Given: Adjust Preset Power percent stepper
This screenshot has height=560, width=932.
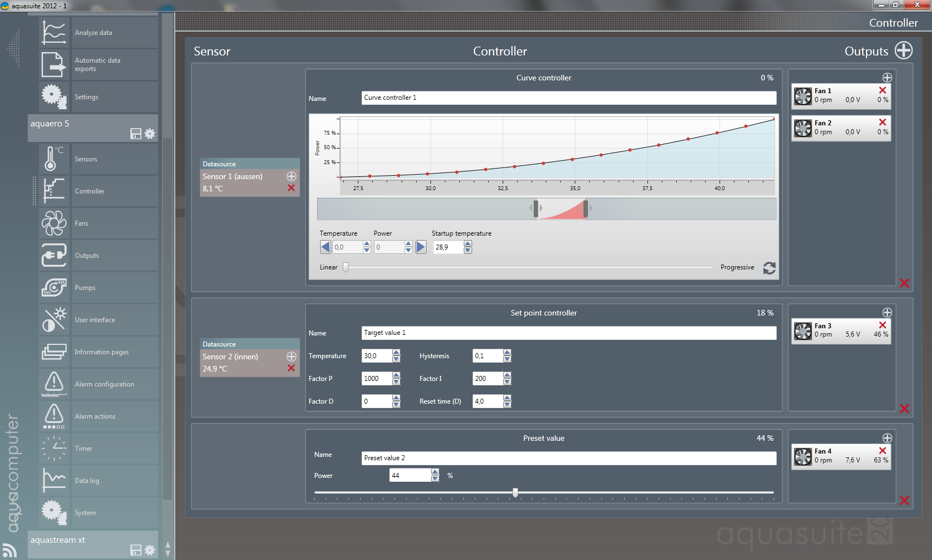Looking at the screenshot, I should coord(435,475).
